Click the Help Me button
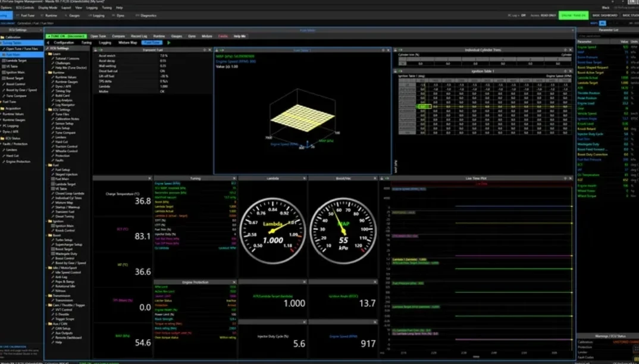This screenshot has width=639, height=364. coord(240,36)
